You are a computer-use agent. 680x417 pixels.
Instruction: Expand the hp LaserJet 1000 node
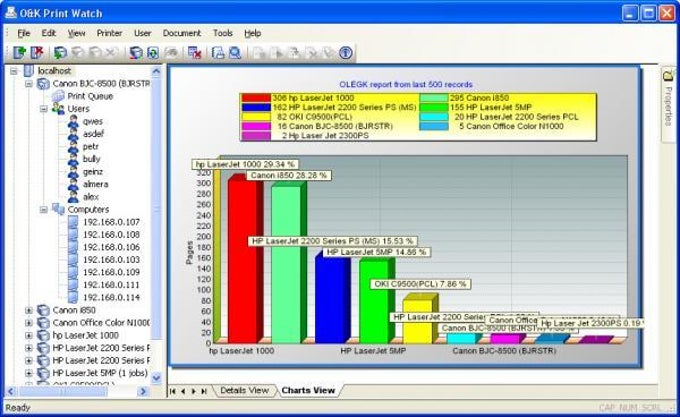(29, 335)
